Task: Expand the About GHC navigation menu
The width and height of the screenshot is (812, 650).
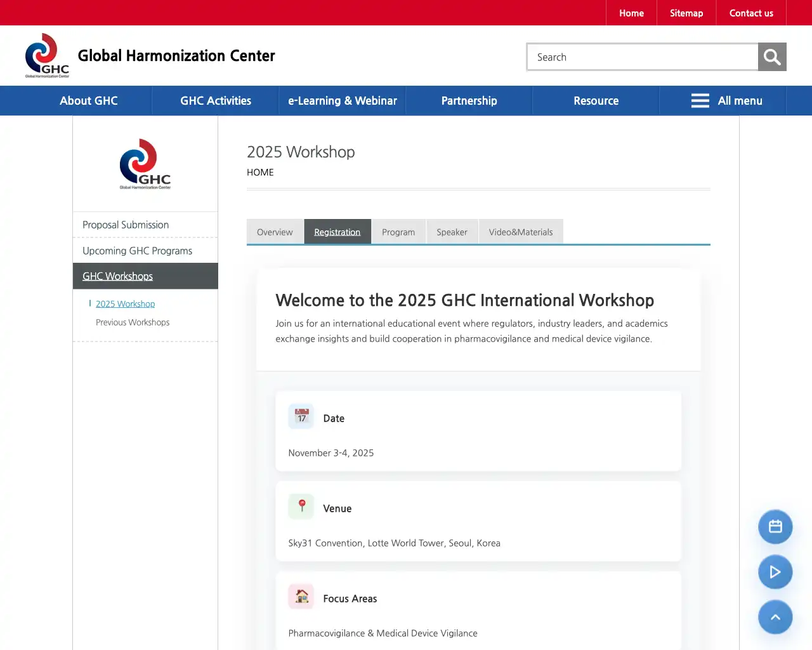Action: (89, 101)
